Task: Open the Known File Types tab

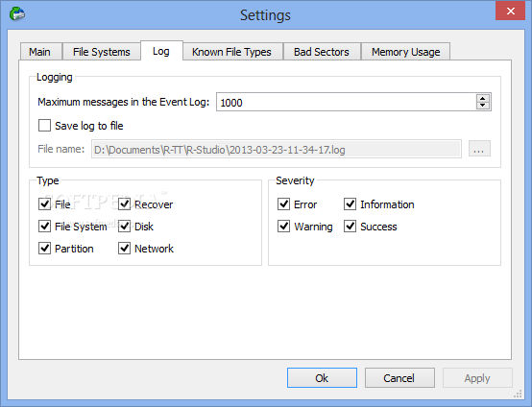Action: pos(232,52)
